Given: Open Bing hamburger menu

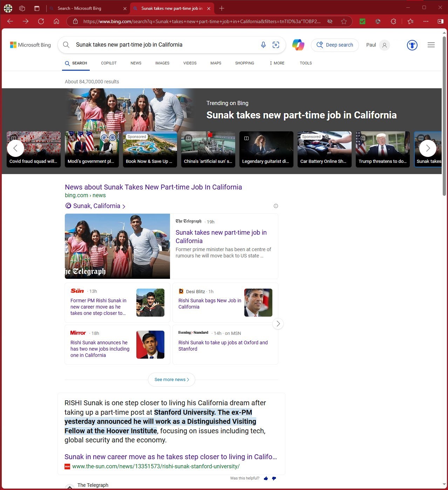Looking at the screenshot, I should [431, 45].
